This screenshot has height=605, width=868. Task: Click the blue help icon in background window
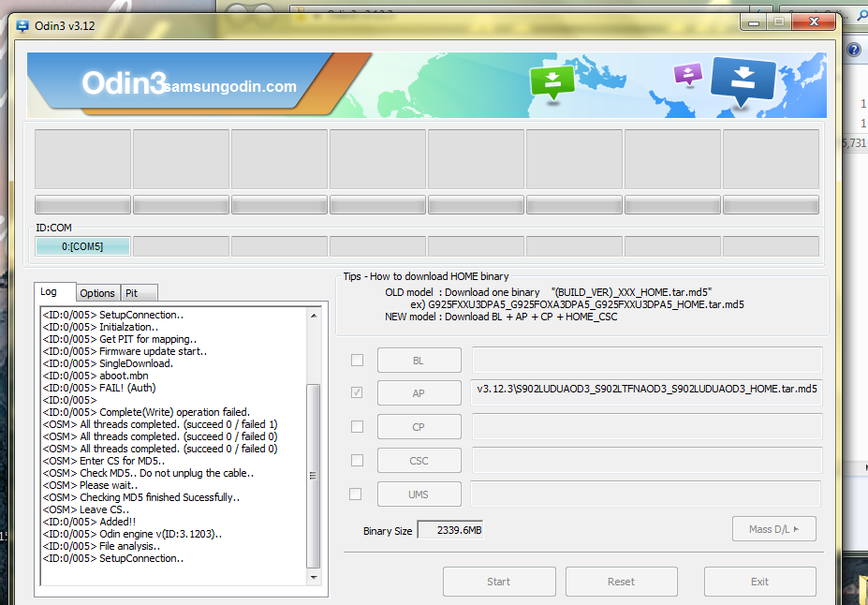854,50
